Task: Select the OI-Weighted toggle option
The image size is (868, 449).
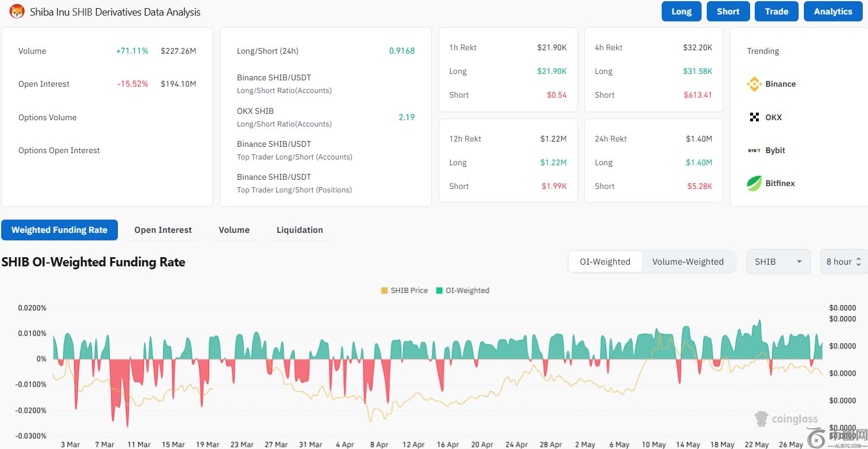Action: [x=604, y=262]
